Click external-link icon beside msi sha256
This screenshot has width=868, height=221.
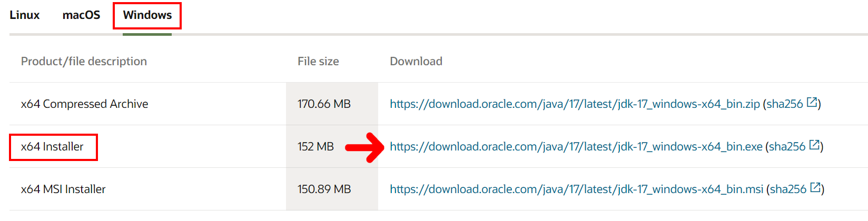tap(815, 187)
